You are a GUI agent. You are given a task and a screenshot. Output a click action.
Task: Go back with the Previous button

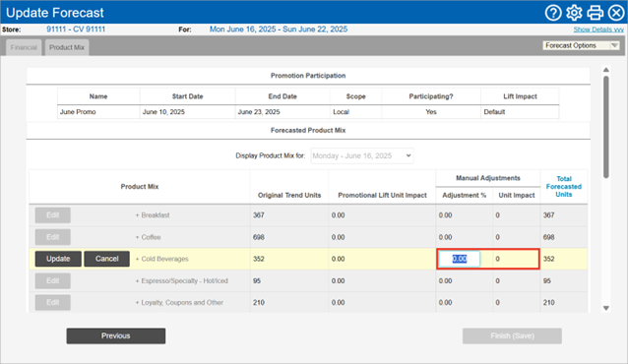(x=116, y=336)
